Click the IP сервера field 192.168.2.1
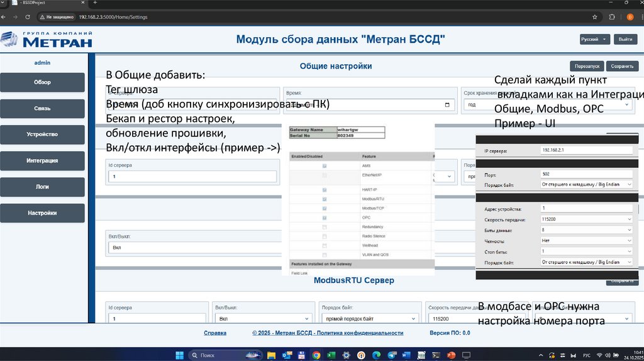This screenshot has height=361, width=644. (586, 150)
